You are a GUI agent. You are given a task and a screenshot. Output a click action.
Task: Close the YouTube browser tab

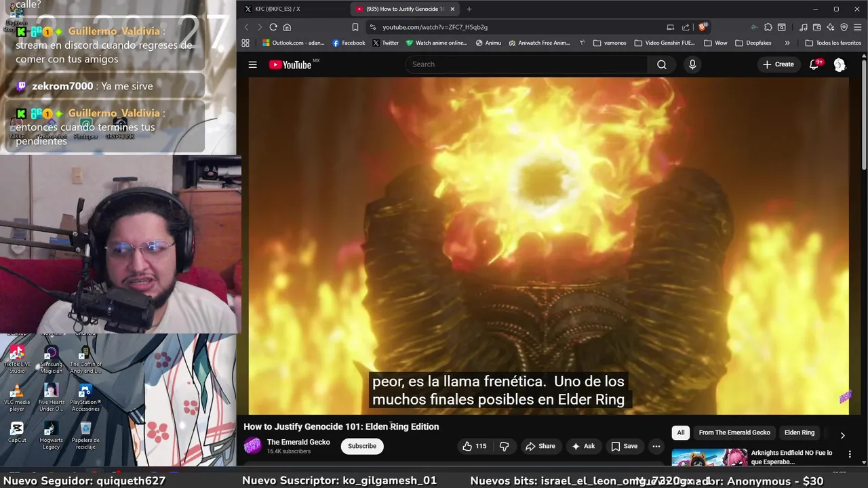[x=452, y=9]
